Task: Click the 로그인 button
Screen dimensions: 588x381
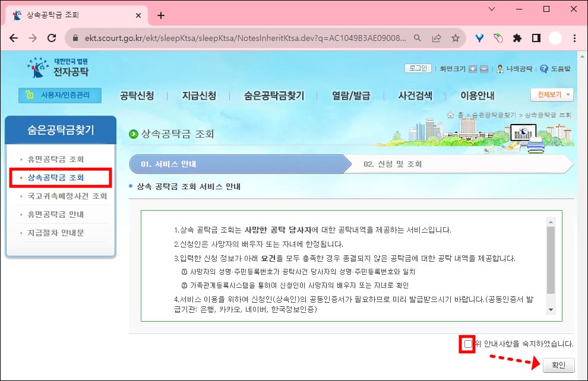Action: [x=418, y=68]
